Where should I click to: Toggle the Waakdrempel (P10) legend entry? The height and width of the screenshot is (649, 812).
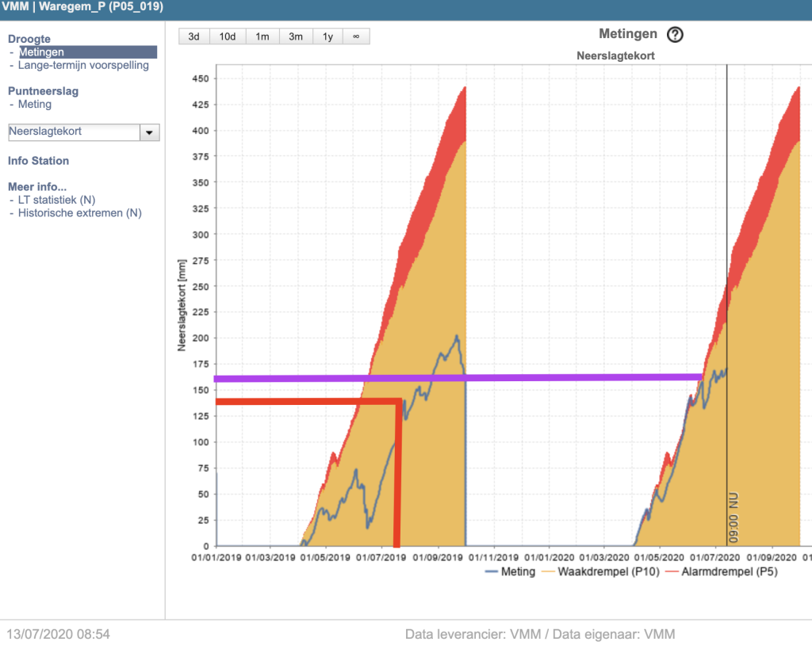601,572
